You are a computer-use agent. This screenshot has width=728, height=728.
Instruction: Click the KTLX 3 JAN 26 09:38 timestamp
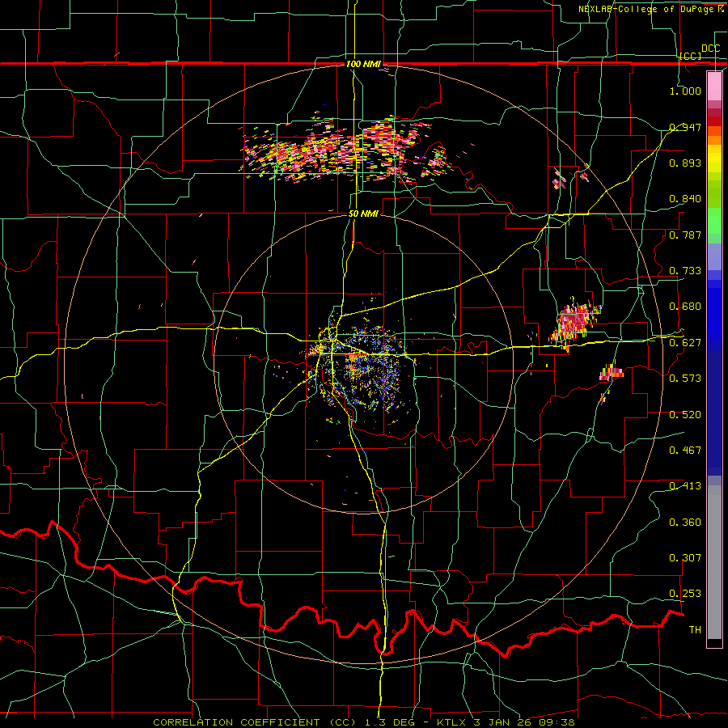(x=506, y=722)
